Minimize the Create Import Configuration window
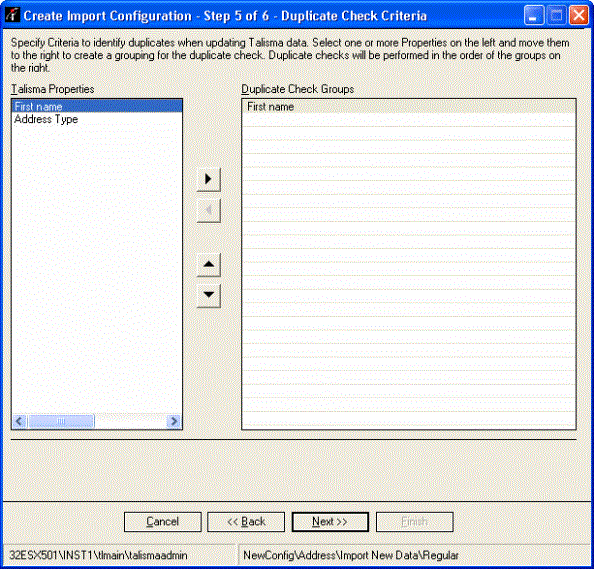 tap(533, 16)
